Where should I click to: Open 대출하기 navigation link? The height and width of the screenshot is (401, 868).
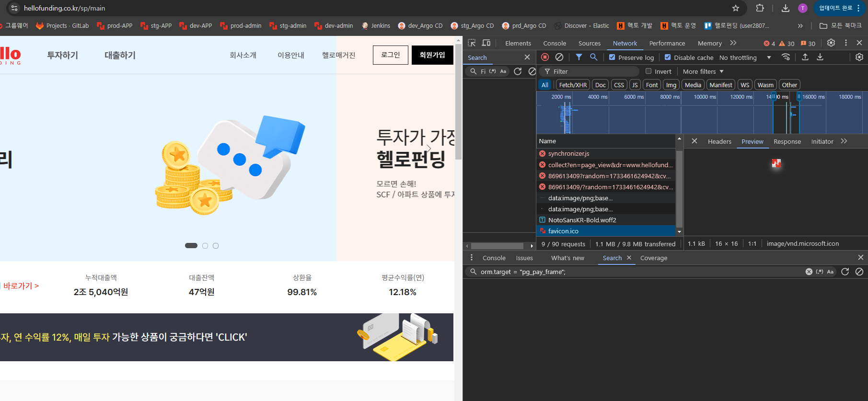120,55
